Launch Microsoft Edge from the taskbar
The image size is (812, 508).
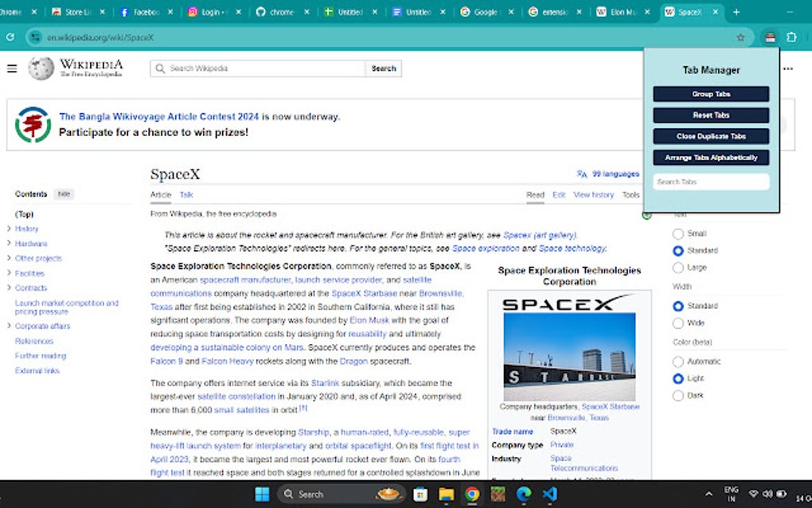(524, 494)
